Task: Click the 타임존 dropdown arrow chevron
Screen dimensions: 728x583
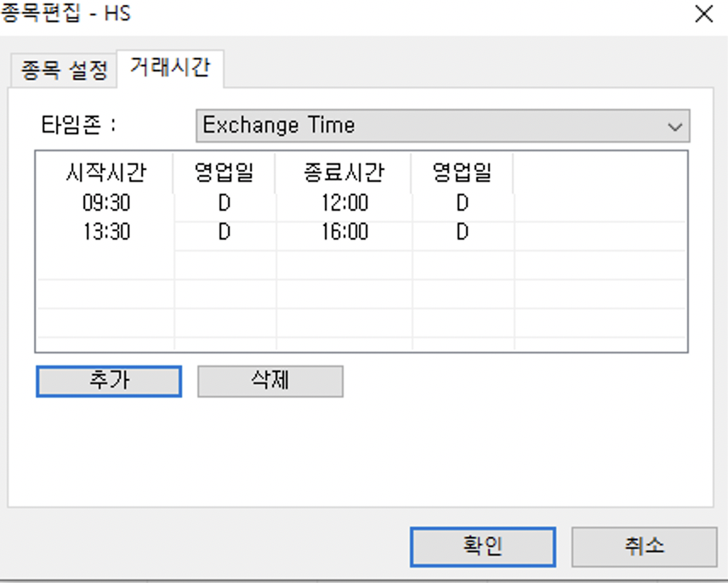Action: coord(675,127)
